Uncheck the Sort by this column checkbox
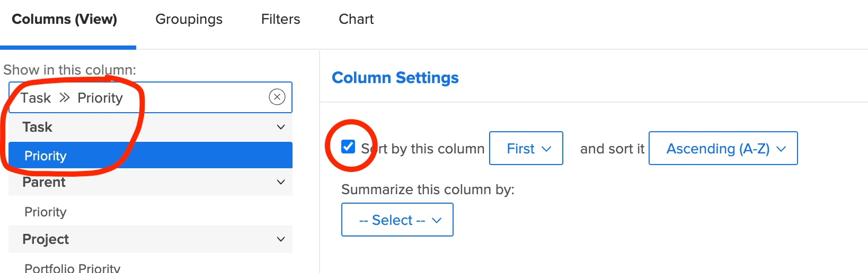The image size is (868, 273). [348, 147]
